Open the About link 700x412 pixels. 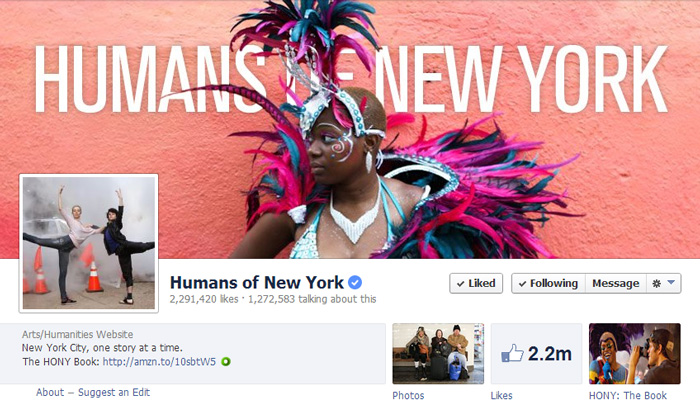(x=50, y=392)
